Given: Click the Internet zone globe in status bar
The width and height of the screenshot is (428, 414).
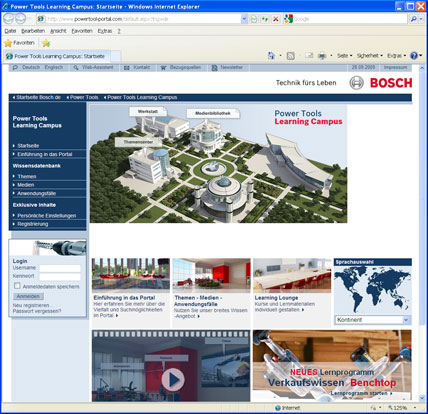Looking at the screenshot, I should click(x=278, y=408).
